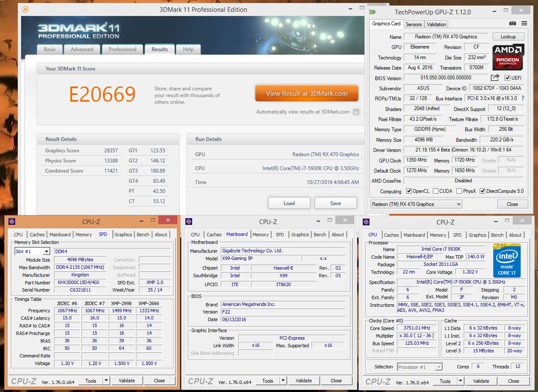Open the Professional tab in 3DMark 11
Screen dimensions: 538x392
[122, 49]
